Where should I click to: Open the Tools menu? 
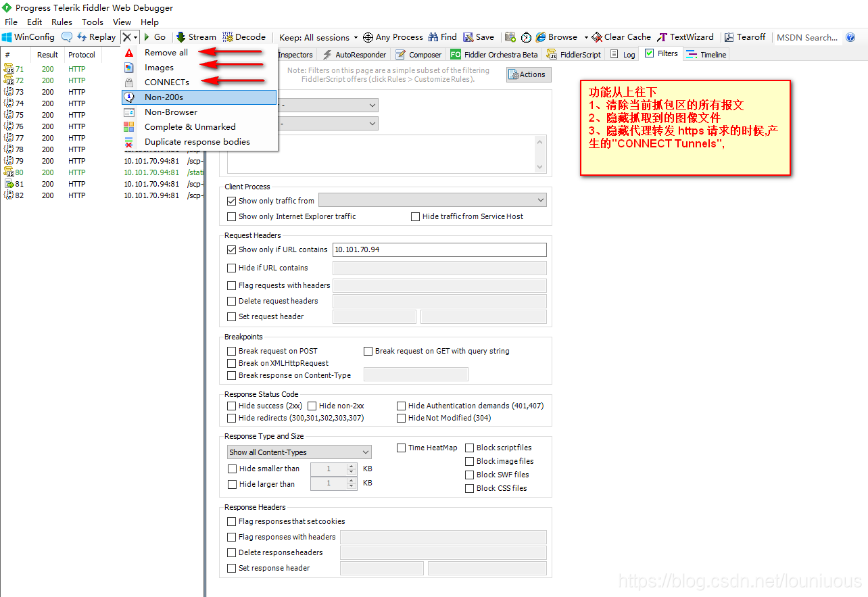93,22
